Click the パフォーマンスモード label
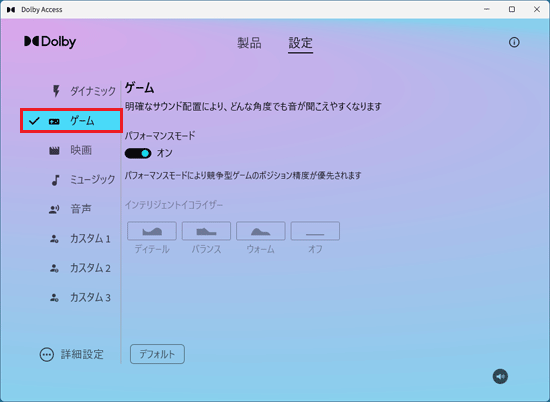Screen dimensions: 550x402 160,136
